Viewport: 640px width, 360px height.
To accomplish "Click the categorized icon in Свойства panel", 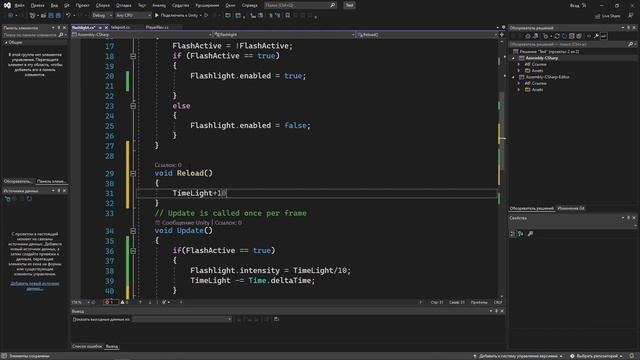I will pos(513,234).
